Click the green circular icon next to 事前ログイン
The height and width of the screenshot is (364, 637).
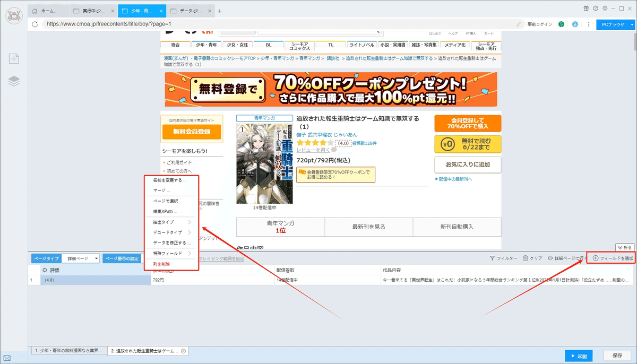(x=562, y=24)
